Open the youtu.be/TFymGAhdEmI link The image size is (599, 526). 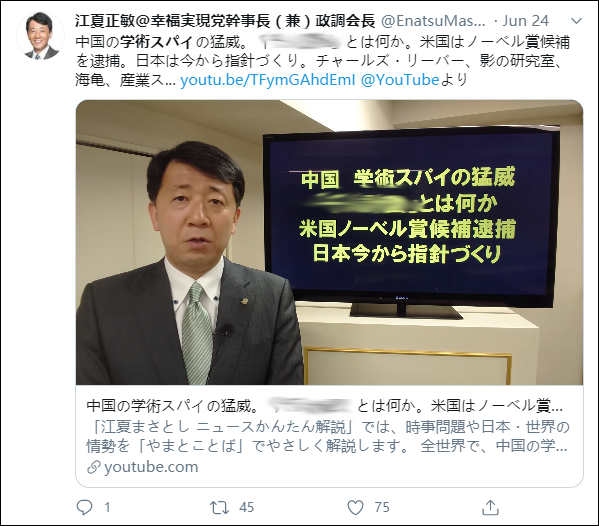pyautogui.click(x=268, y=80)
